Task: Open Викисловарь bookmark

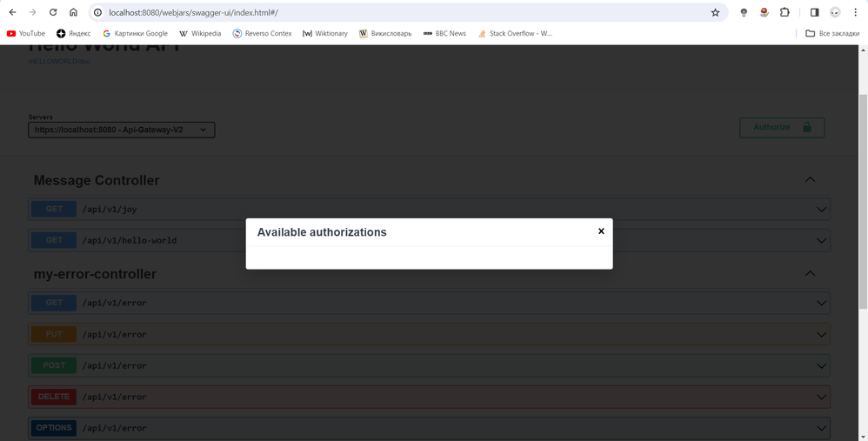Action: [385, 33]
